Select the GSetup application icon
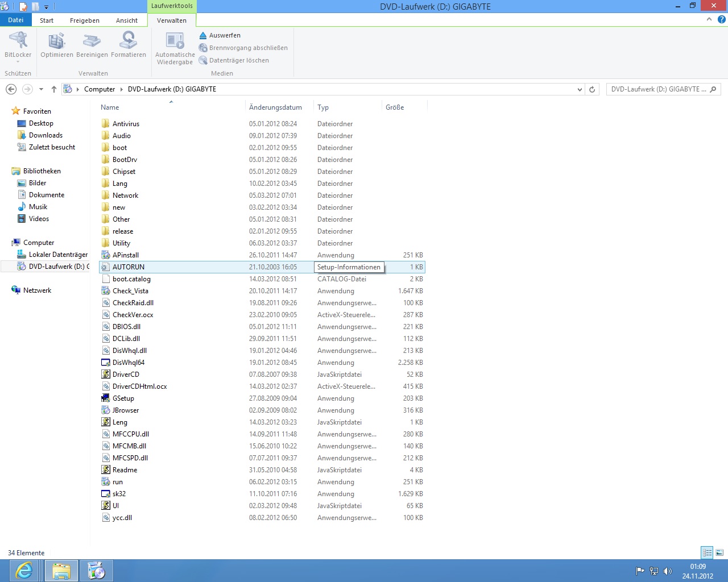This screenshot has width=728, height=582. (106, 398)
